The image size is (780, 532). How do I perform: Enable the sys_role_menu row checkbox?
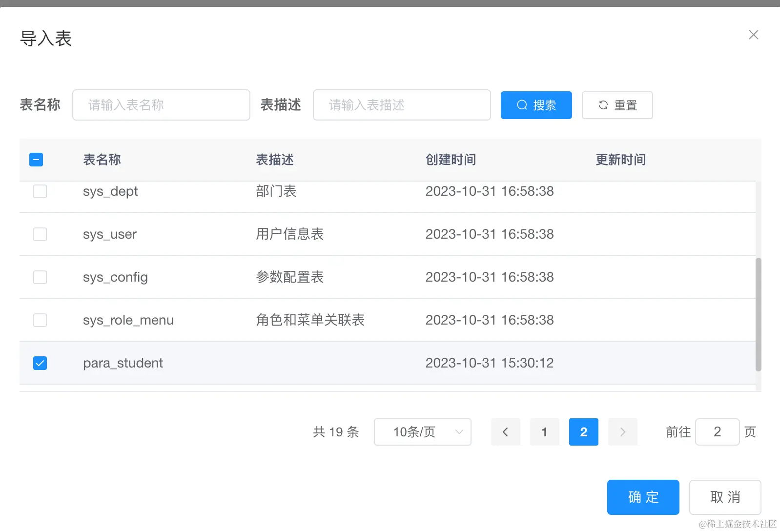[x=40, y=320]
